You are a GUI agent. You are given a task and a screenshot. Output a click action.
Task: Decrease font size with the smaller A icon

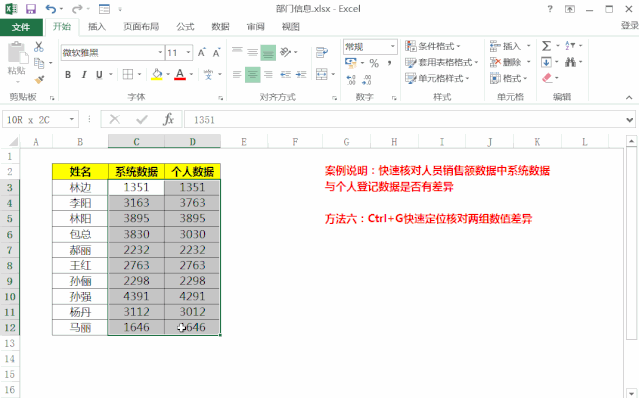click(x=216, y=53)
